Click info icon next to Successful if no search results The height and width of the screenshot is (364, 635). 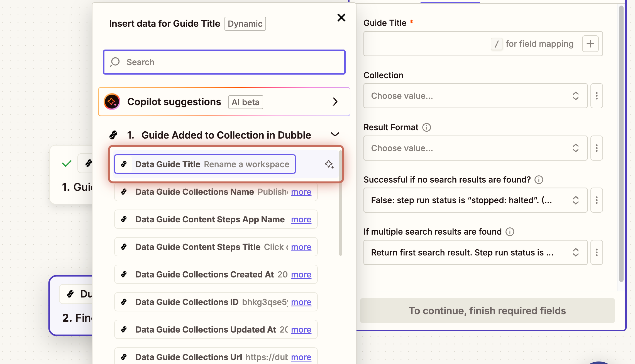(539, 180)
